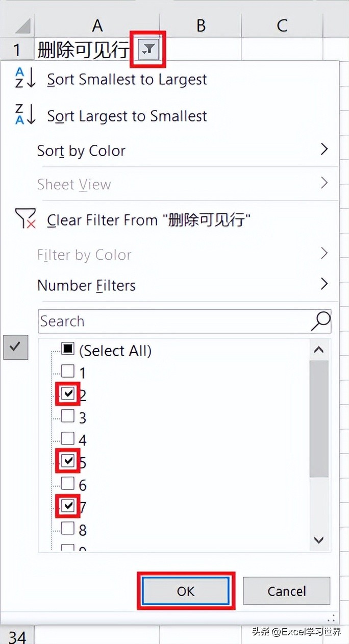Toggle the (Select All) checkbox

[68, 349]
